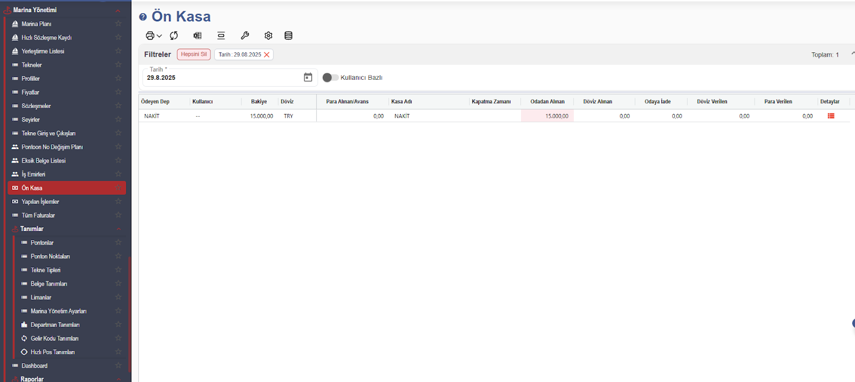This screenshot has width=855, height=382.
Task: Star the Profiller menu item
Action: pos(118,78)
